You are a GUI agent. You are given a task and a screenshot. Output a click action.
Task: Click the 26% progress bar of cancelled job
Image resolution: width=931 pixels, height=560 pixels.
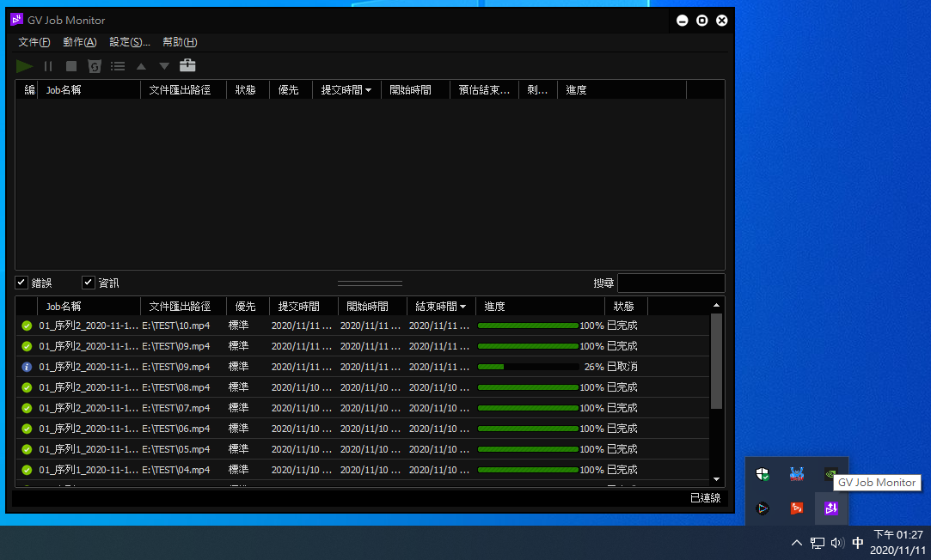[528, 367]
